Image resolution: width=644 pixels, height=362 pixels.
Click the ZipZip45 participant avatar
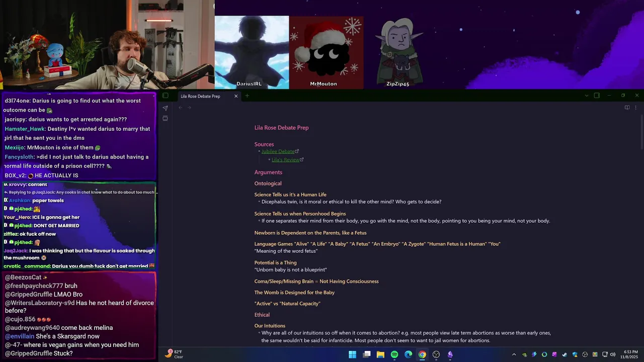pos(399,52)
